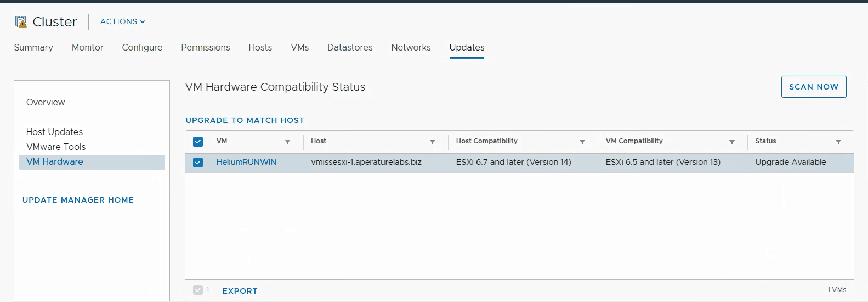This screenshot has width=868, height=302.
Task: Click the '1 VMs' count in the footer
Action: click(837, 290)
